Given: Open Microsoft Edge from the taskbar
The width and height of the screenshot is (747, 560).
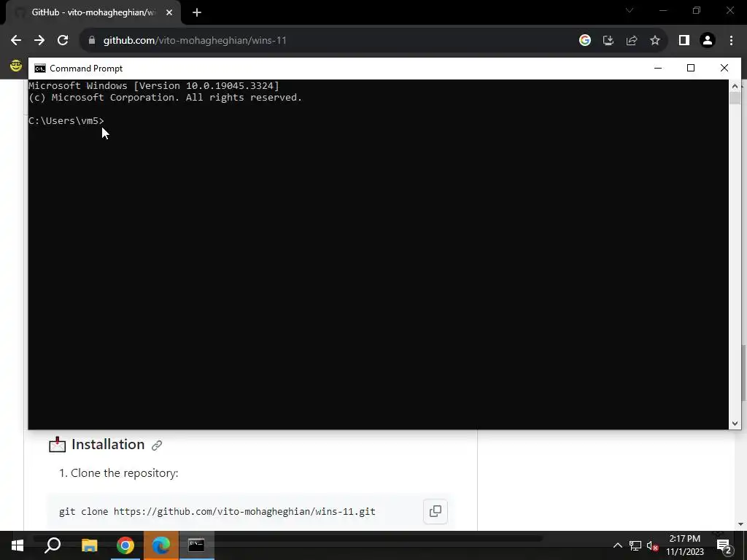Looking at the screenshot, I should pos(161,545).
